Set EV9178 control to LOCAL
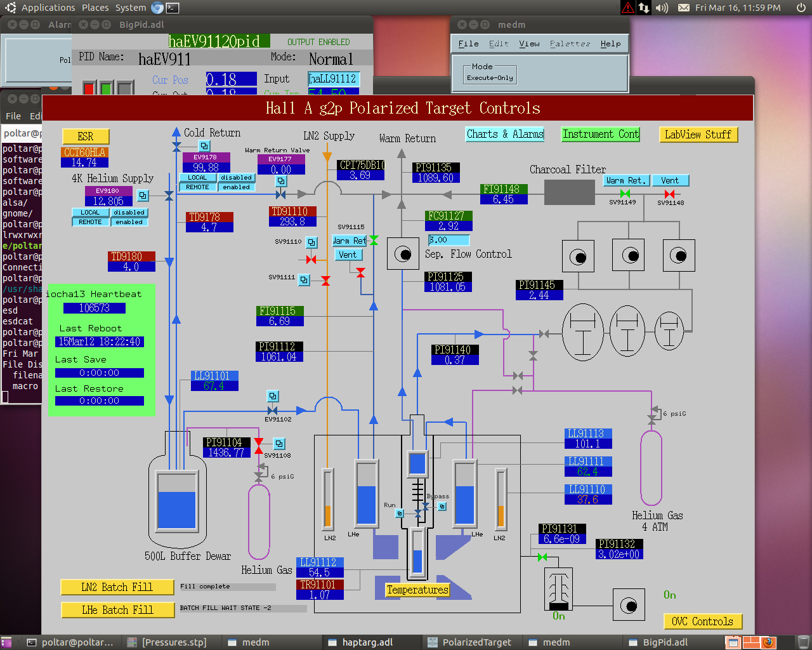Image resolution: width=812 pixels, height=650 pixels. [197, 178]
